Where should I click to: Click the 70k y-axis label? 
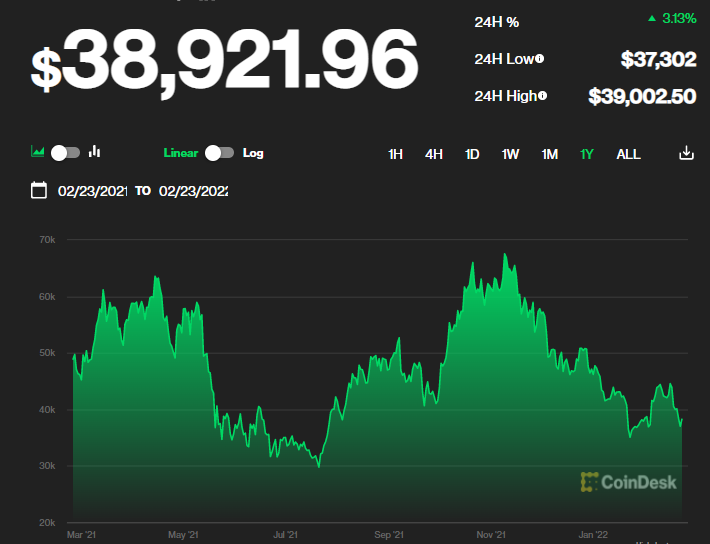pos(47,240)
